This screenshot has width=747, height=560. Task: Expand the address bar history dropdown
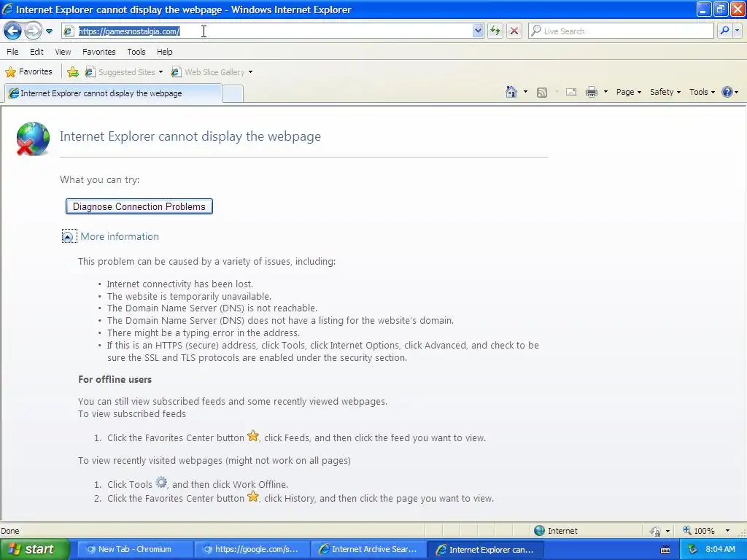pos(478,31)
